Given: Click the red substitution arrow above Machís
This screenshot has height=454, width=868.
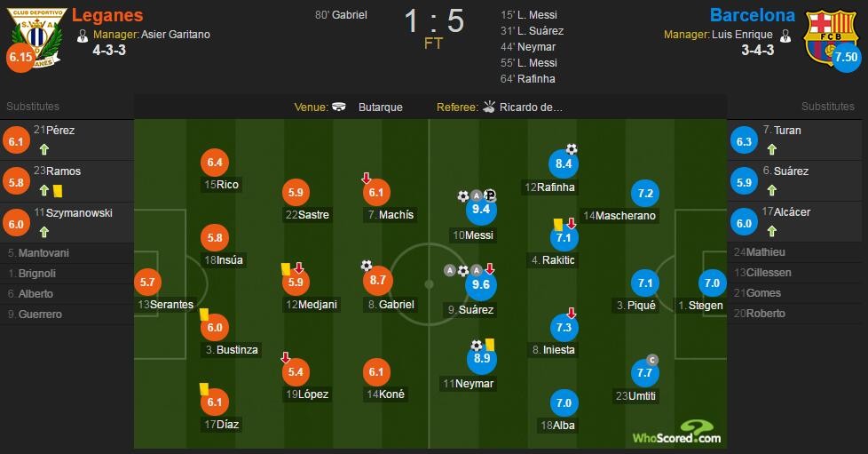Looking at the screenshot, I should pyautogui.click(x=366, y=178).
